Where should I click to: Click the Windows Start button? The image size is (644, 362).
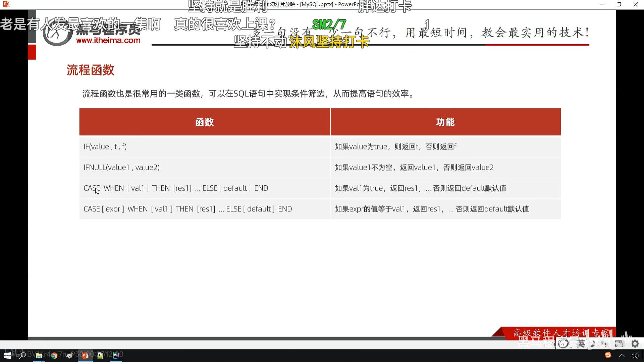tap(7, 355)
